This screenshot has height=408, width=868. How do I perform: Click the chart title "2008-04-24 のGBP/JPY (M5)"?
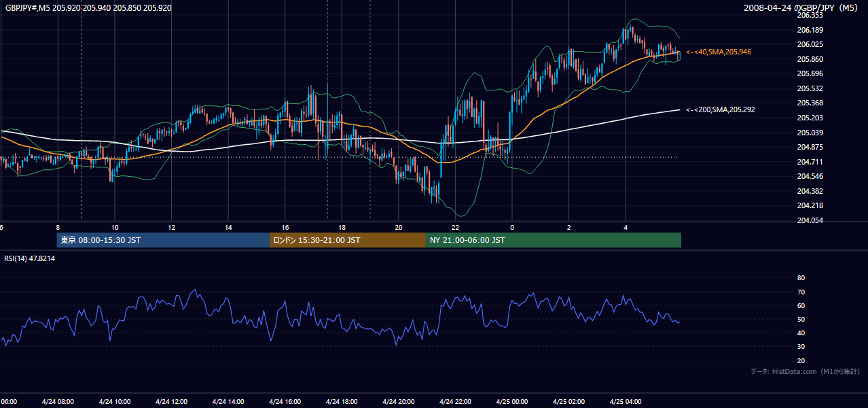[x=802, y=8]
